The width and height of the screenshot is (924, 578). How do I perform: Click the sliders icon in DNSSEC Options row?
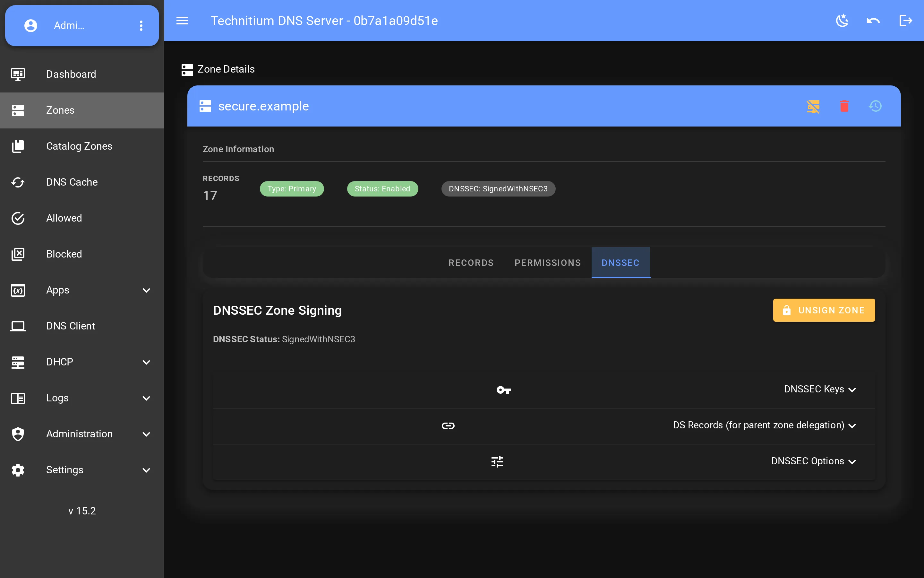[497, 462]
